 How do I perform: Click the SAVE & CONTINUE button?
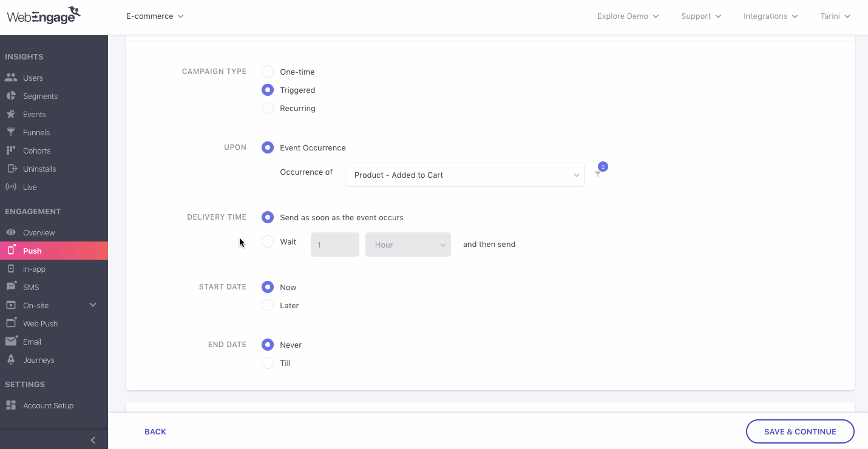point(800,431)
